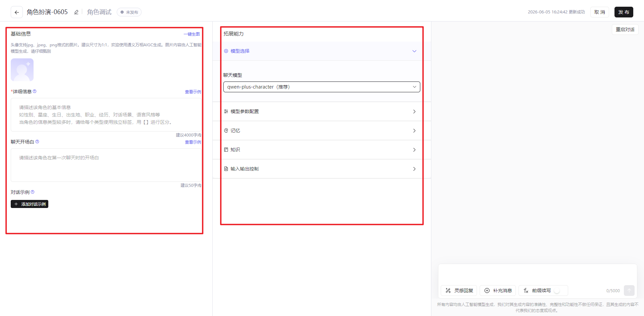View example for 聊天开场白 via 查看示例
Screen dimensions: 644x316
pos(193,142)
